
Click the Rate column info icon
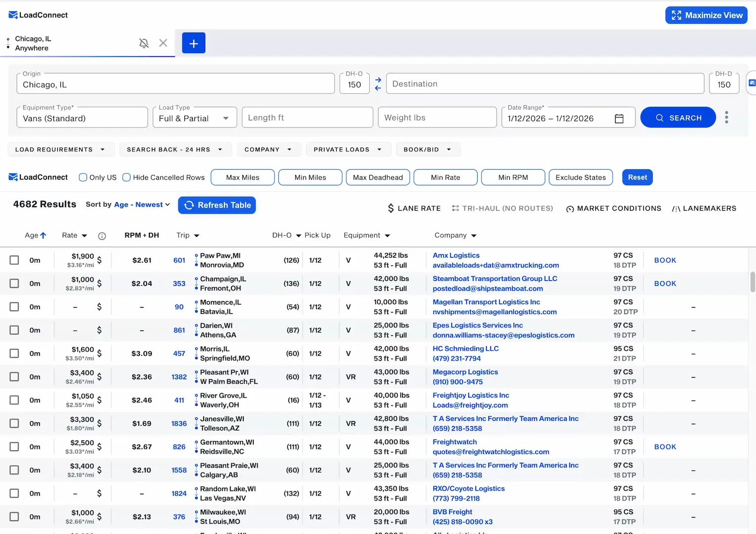coord(102,236)
